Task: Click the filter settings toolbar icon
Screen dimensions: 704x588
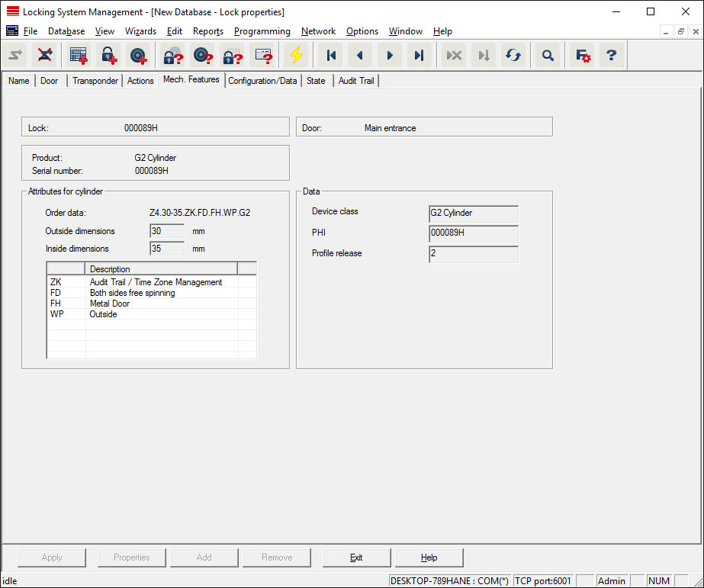Action: coord(583,56)
